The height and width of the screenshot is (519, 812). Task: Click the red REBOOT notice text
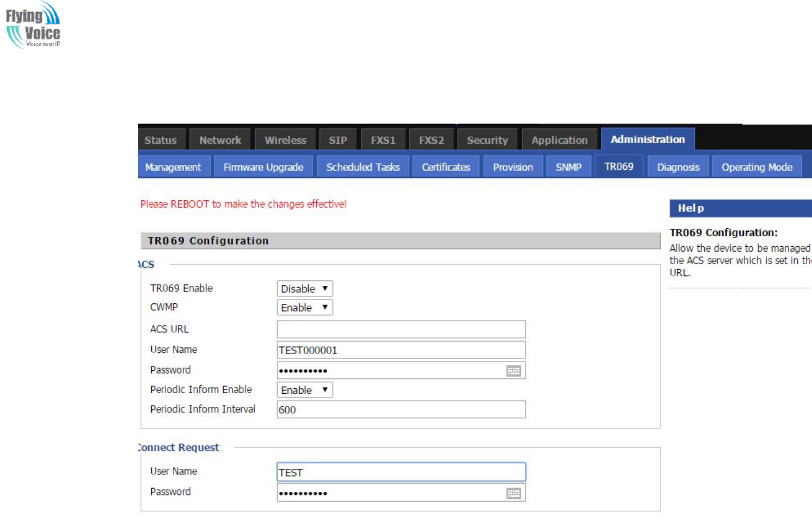coord(243,204)
